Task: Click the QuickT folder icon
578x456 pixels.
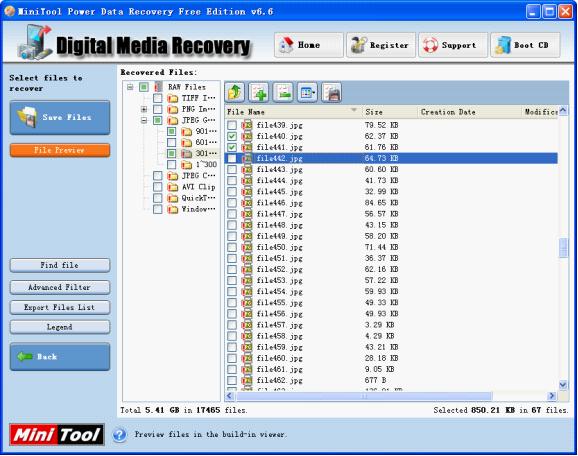Action: click(x=173, y=198)
